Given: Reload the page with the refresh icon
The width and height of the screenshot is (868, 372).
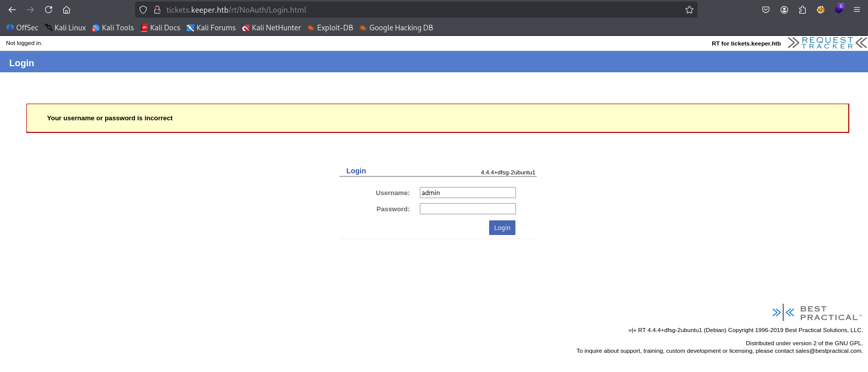Looking at the screenshot, I should pos(49,10).
